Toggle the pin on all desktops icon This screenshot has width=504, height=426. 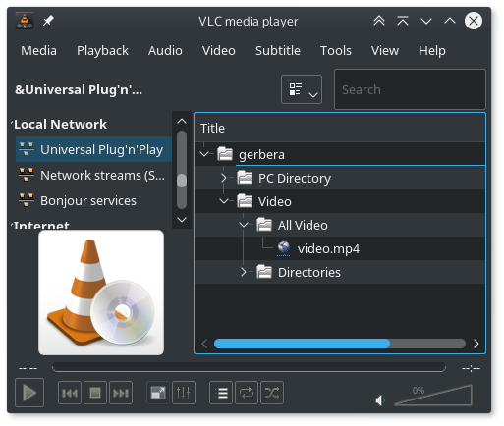point(48,21)
